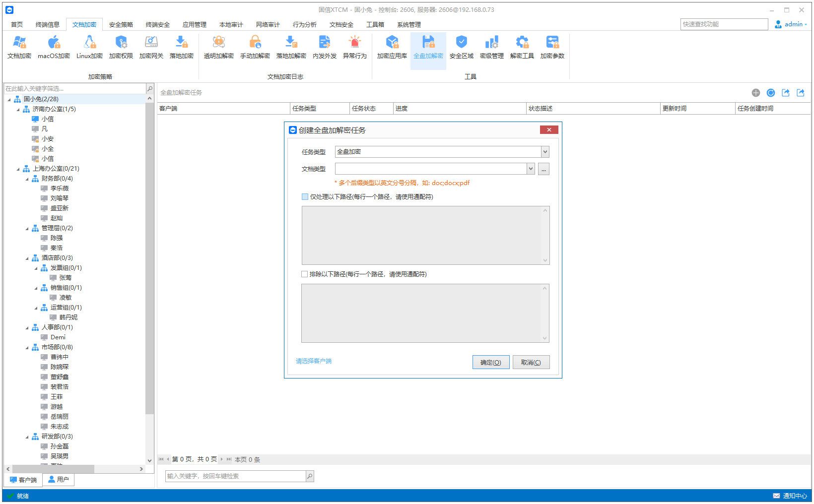Enable the 排除以下路径 checkbox
This screenshot has width=814, height=504.
click(305, 274)
